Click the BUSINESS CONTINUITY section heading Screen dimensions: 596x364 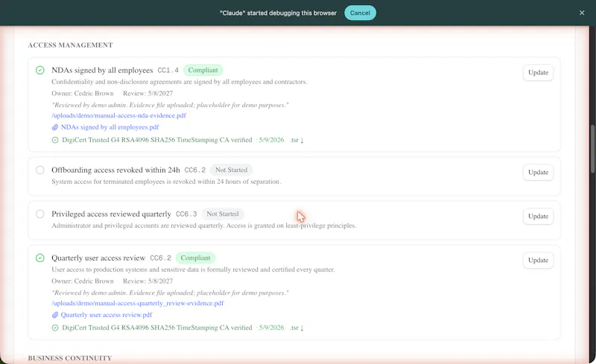click(x=70, y=358)
